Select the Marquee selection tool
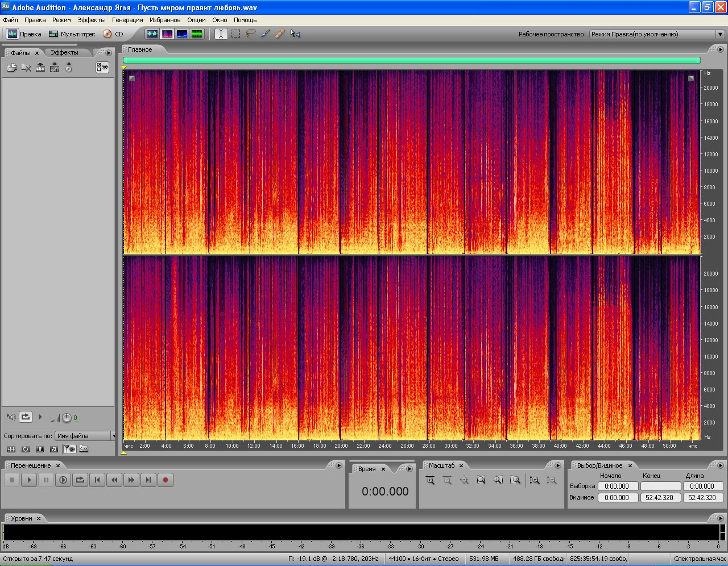This screenshot has width=728, height=566. point(236,34)
